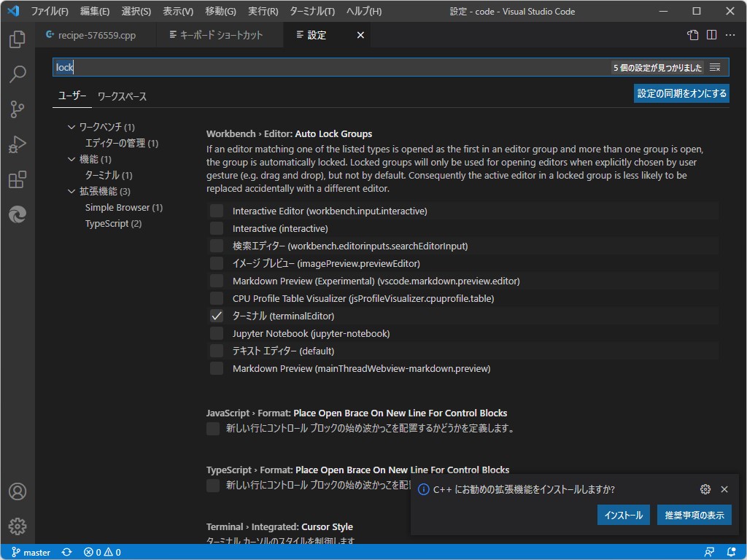Check CPU Profile Table Visualizer option
This screenshot has height=560, width=747.
tap(217, 298)
